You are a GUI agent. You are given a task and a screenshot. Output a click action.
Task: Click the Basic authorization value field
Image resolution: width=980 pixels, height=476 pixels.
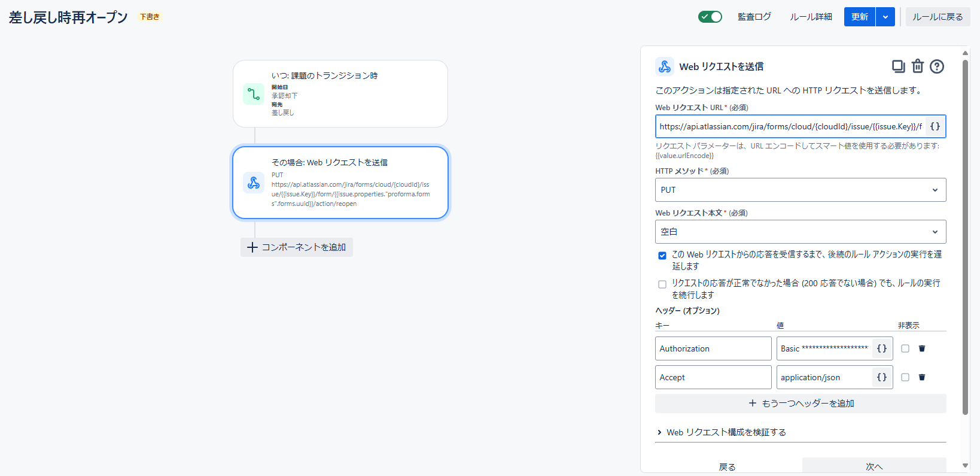click(x=824, y=348)
